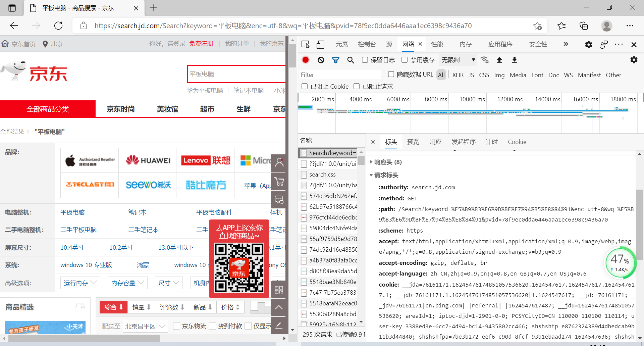This screenshot has width=644, height=346.
Task: Click the red record network log button
Action: coord(305,60)
